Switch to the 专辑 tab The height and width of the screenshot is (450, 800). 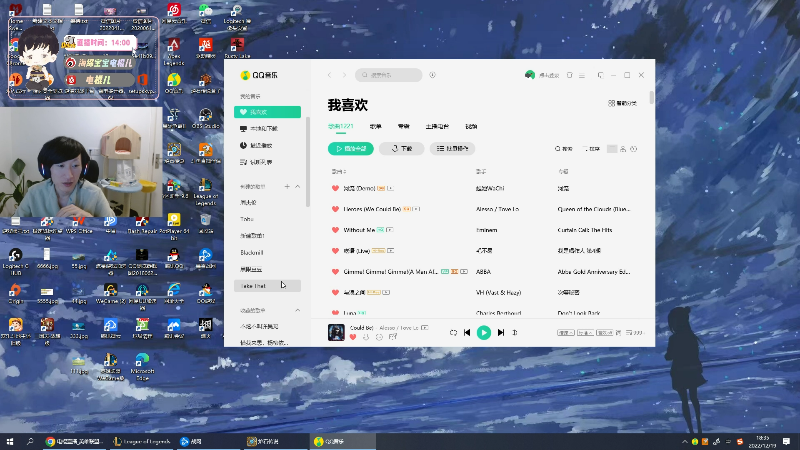[404, 127]
